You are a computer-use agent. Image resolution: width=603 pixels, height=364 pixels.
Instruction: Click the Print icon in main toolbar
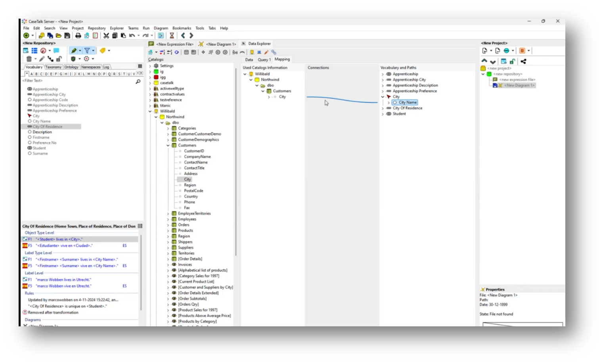coord(78,36)
